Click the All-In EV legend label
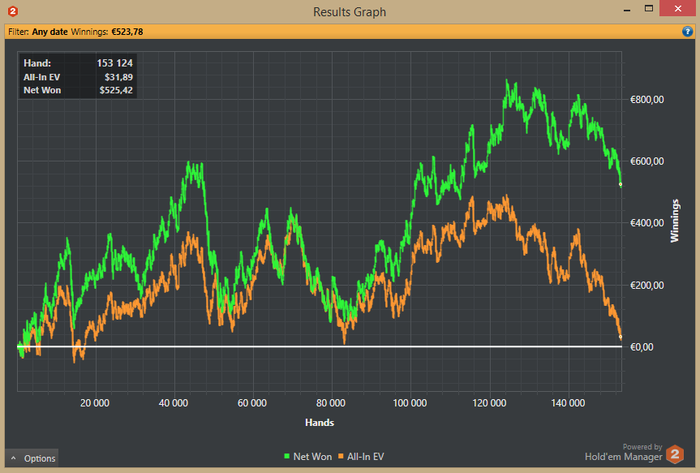Screen dimensions: 700x473 (x=366, y=456)
